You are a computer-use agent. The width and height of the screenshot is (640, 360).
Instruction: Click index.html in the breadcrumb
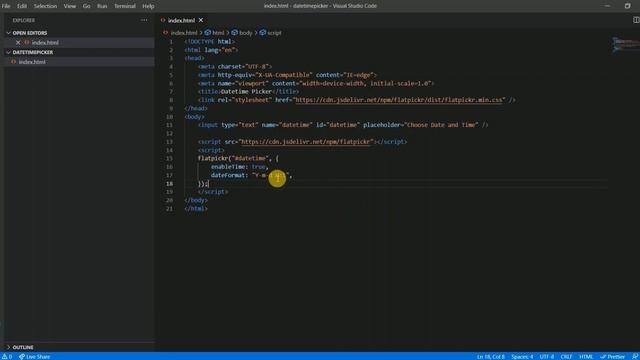coord(184,33)
